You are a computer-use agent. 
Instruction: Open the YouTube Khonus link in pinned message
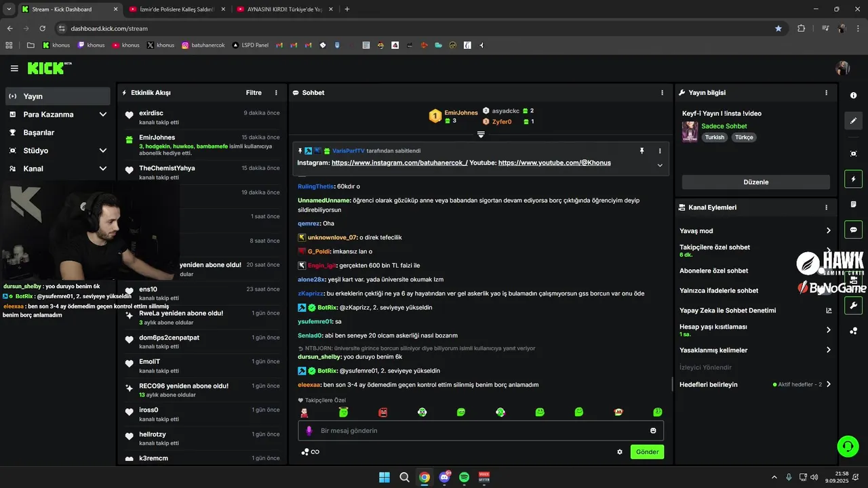(555, 163)
